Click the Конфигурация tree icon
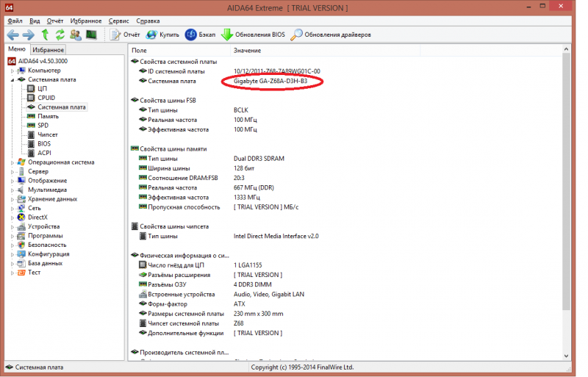 [21, 254]
